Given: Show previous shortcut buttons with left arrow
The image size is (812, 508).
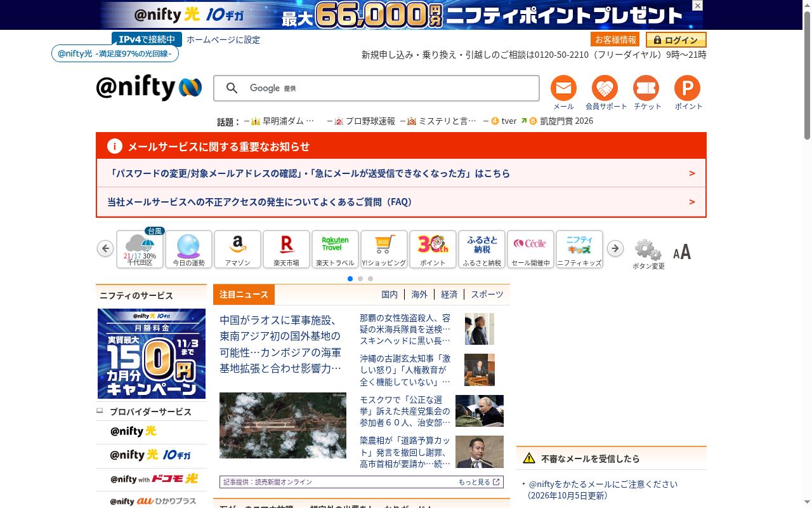Looking at the screenshot, I should point(105,248).
